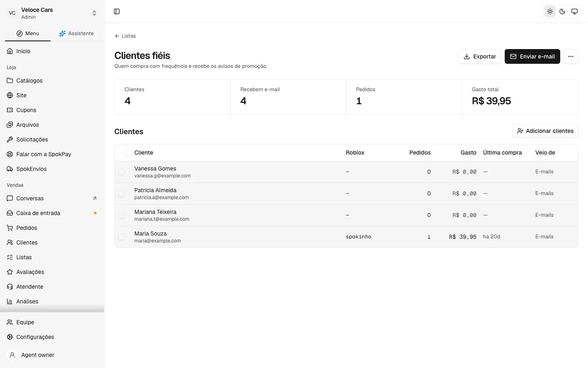588x368 pixels.
Task: Check Patrícia Almeida row checkbox
Action: [121, 193]
